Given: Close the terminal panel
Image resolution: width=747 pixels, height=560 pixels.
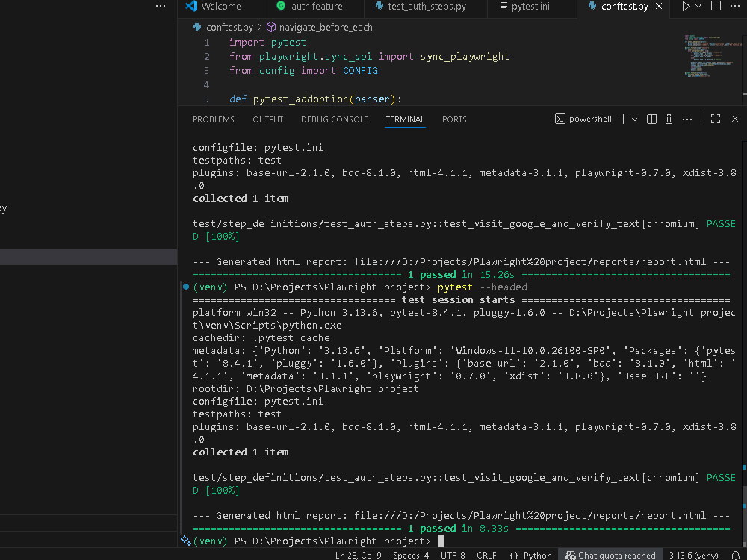Looking at the screenshot, I should [735, 119].
